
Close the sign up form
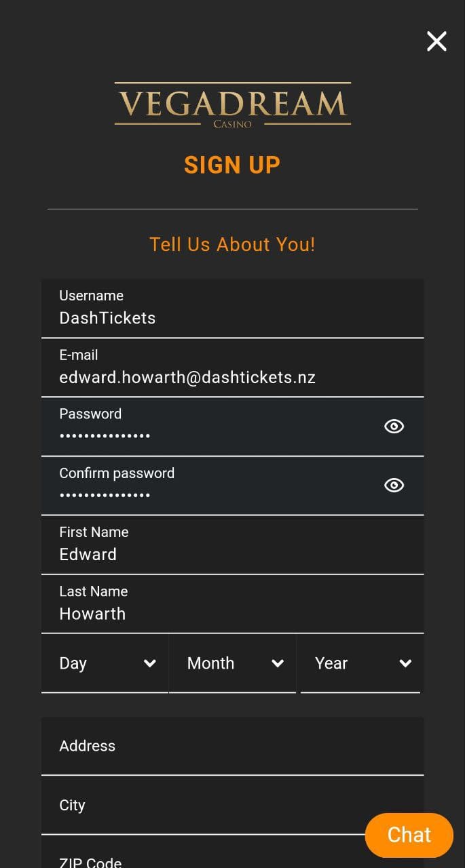coord(436,41)
